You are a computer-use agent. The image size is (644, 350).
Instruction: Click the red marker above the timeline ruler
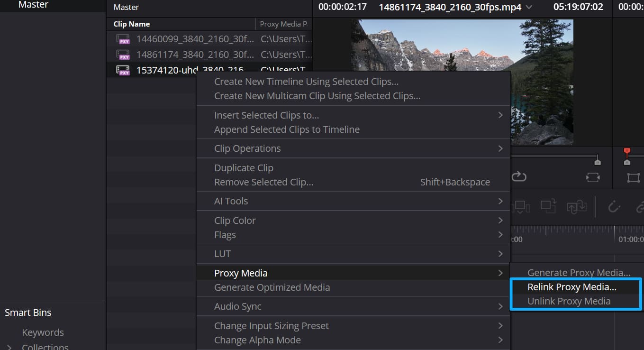click(x=626, y=151)
